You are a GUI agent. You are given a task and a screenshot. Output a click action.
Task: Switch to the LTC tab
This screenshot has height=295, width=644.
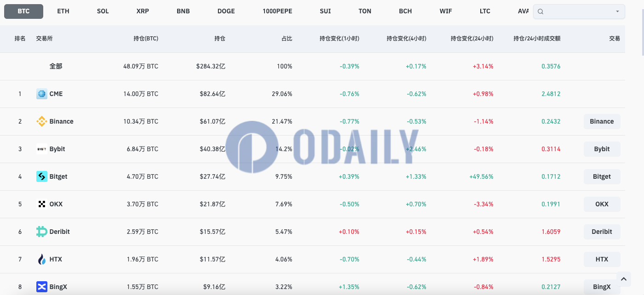[x=485, y=11]
